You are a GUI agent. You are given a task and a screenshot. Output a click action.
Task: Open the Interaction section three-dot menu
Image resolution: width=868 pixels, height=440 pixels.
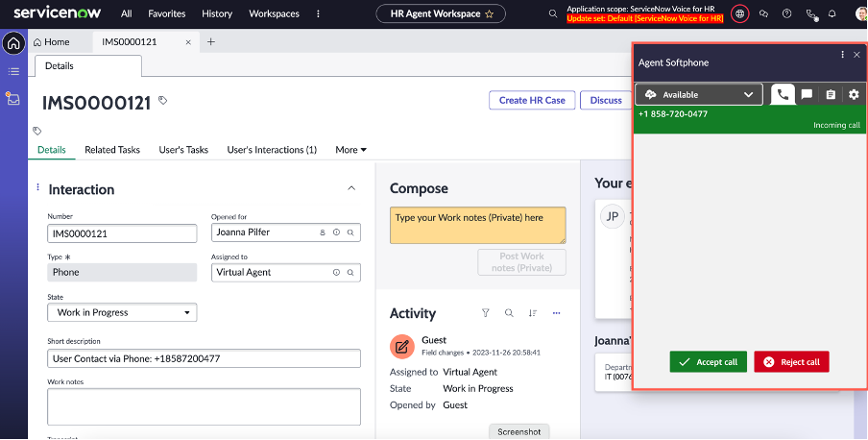(x=37, y=187)
